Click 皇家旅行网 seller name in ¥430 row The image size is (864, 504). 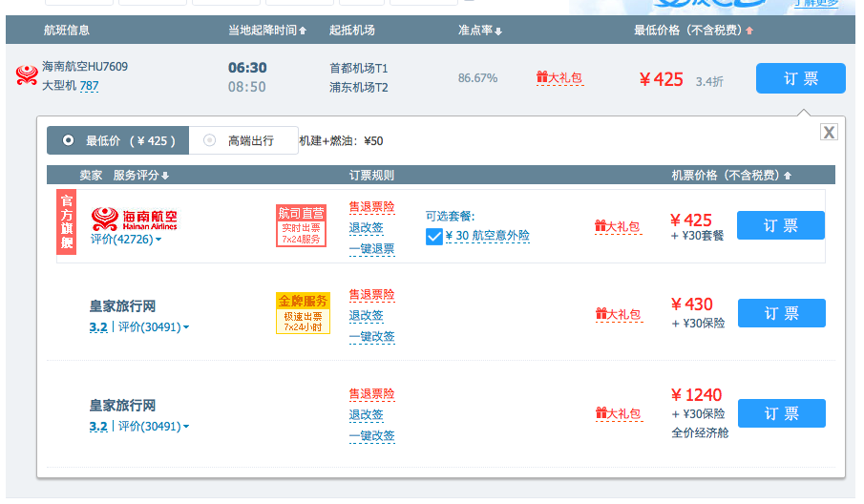click(122, 306)
